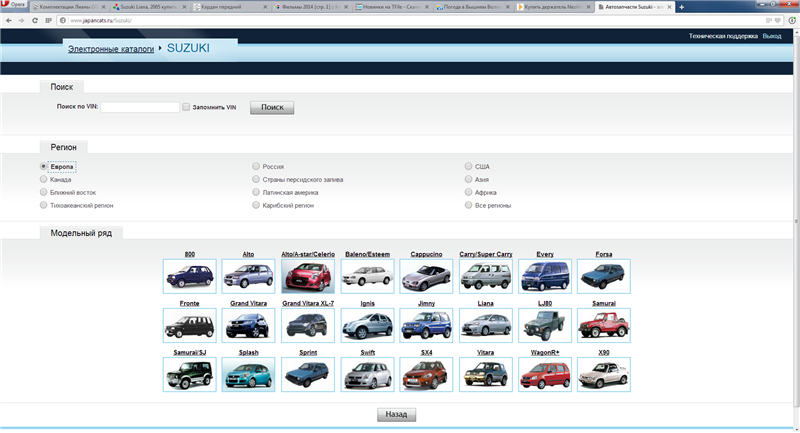Open the X90 car image
The height and width of the screenshot is (433, 800).
[604, 374]
